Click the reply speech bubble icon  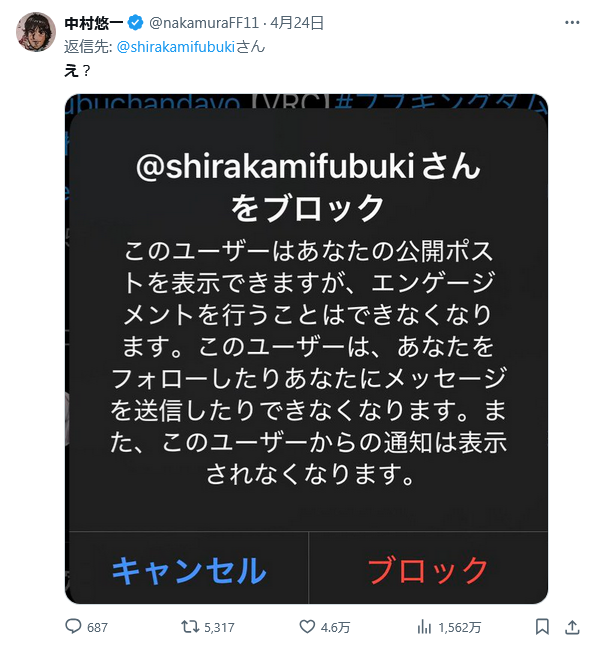click(x=74, y=627)
